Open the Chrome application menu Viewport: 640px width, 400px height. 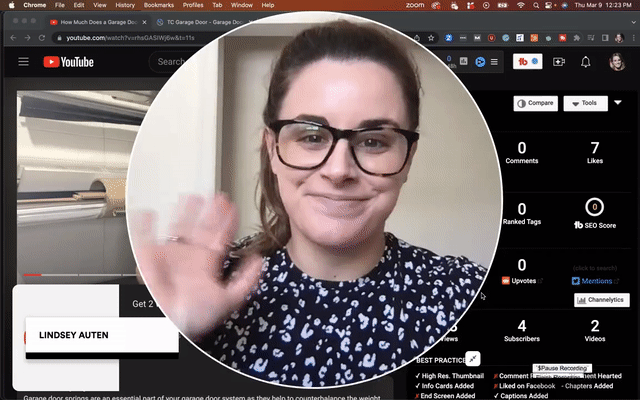coord(35,5)
